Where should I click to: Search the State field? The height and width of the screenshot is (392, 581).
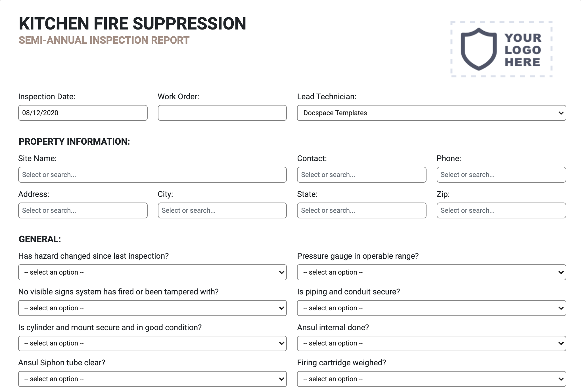click(361, 210)
